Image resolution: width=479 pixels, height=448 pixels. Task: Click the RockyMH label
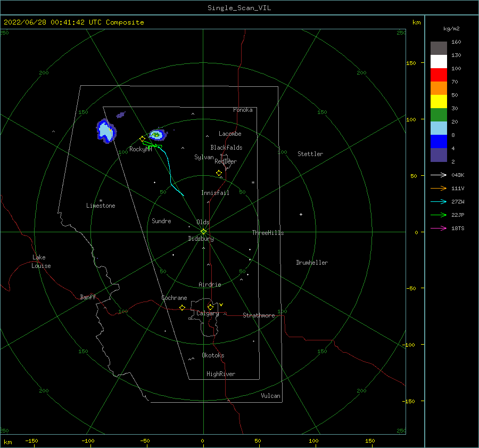tap(141, 149)
